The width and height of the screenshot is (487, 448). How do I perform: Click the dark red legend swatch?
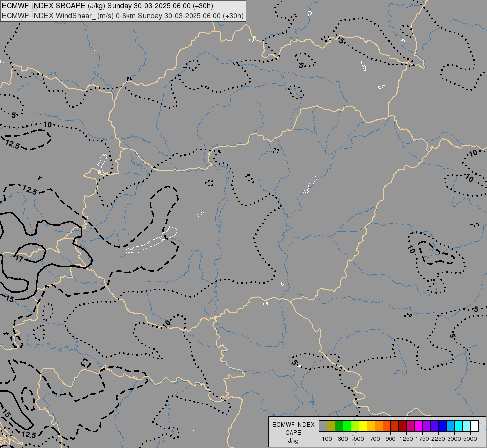[x=403, y=426]
